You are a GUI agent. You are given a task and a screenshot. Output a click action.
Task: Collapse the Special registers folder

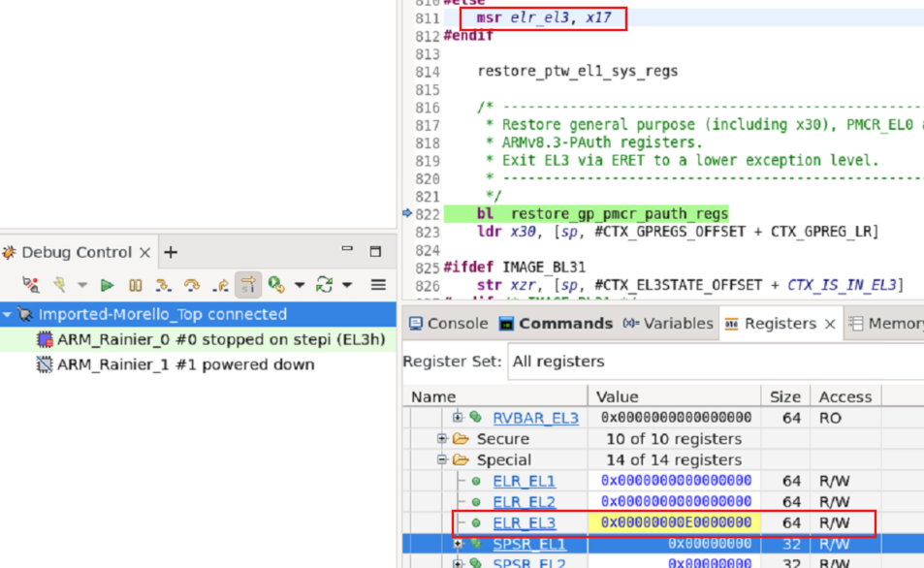pyautogui.click(x=443, y=460)
